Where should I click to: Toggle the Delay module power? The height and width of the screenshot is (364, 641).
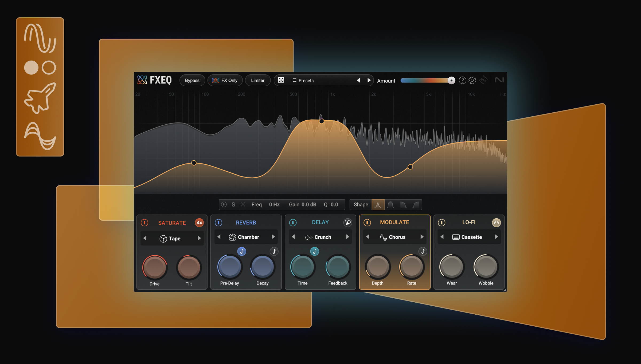click(293, 223)
